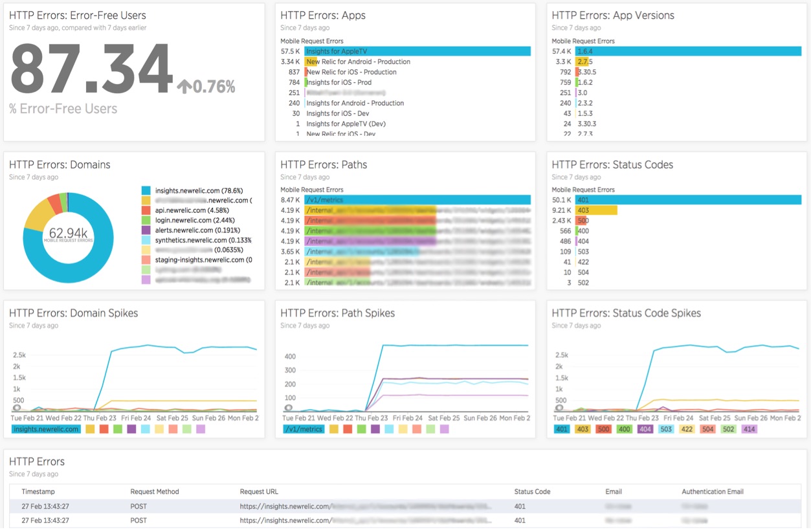Click the 1.5.3 version row
This screenshot has height=532, width=811.
click(676, 113)
